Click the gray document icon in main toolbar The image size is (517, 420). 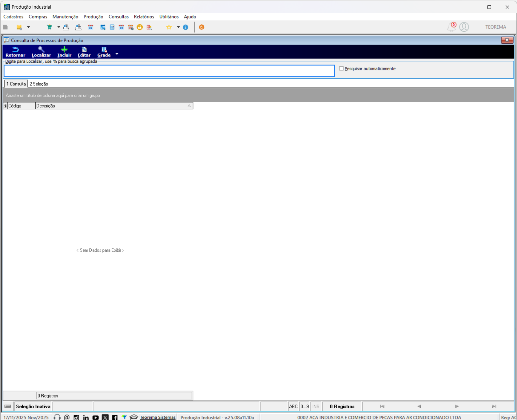5,27
